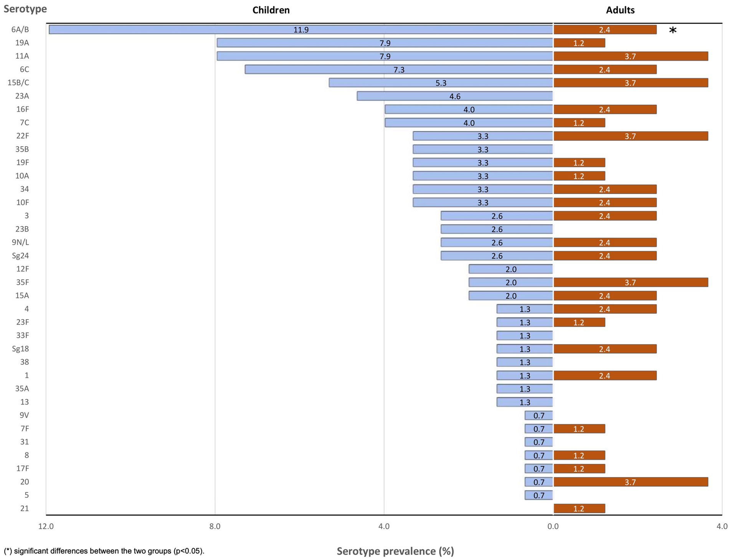Click the 3.3 children bar for 35B
Screen dimensions: 730x560
pyautogui.click(x=483, y=149)
